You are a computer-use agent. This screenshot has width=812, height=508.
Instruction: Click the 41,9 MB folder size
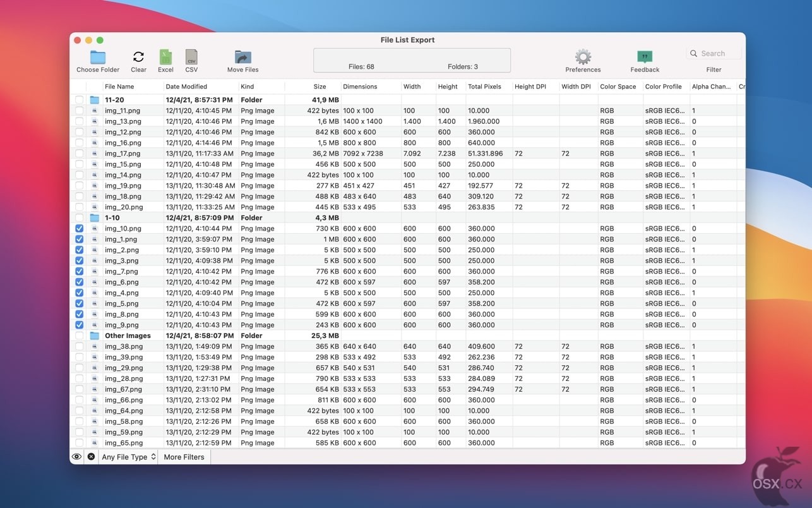[325, 100]
